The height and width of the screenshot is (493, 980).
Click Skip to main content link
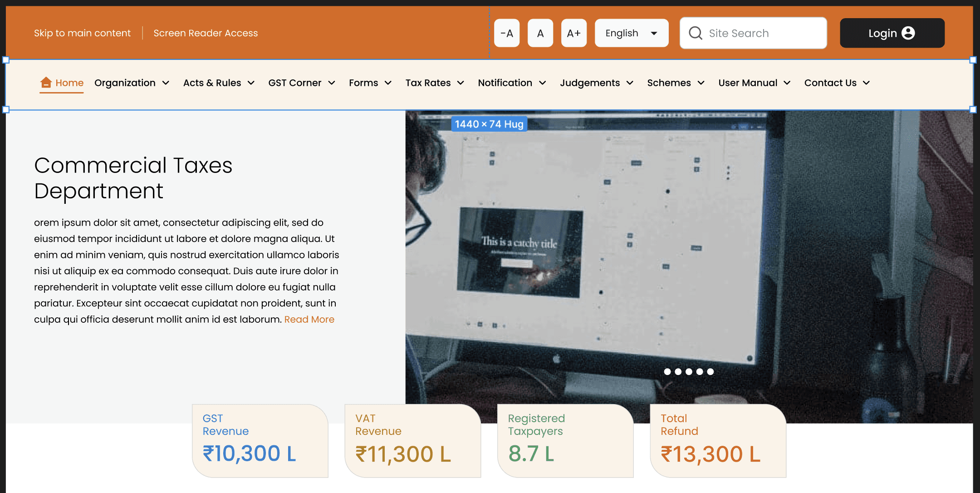pyautogui.click(x=82, y=33)
